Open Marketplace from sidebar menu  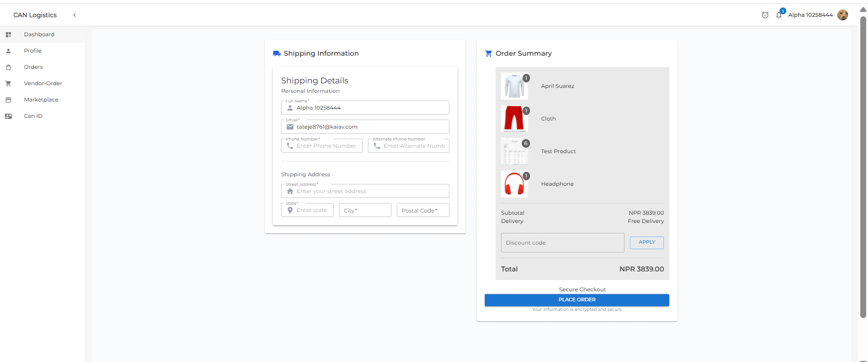pyautogui.click(x=42, y=100)
